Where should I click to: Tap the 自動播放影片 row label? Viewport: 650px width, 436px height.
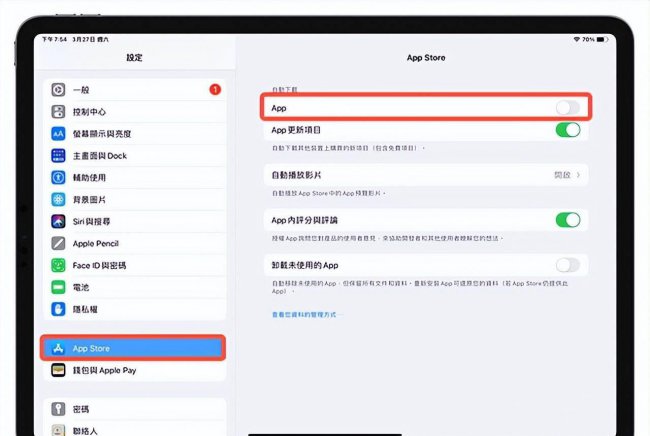pos(296,175)
